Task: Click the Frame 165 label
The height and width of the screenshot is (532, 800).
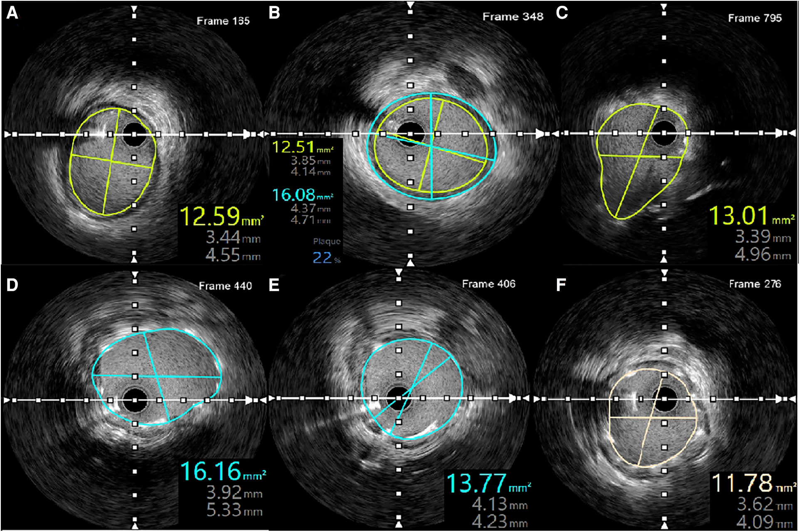Action: tap(223, 21)
